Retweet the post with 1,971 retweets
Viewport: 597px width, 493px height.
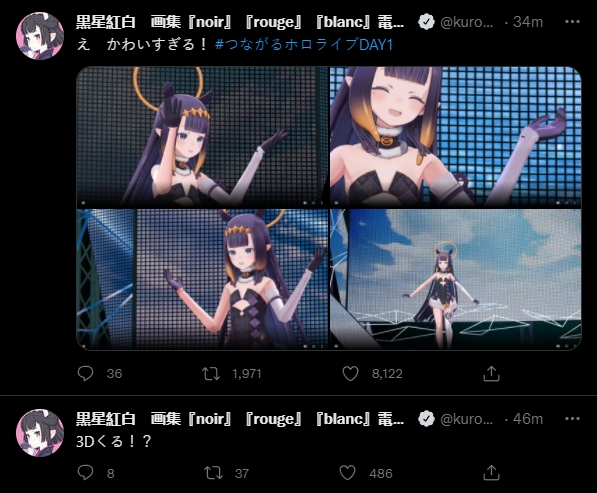click(211, 373)
